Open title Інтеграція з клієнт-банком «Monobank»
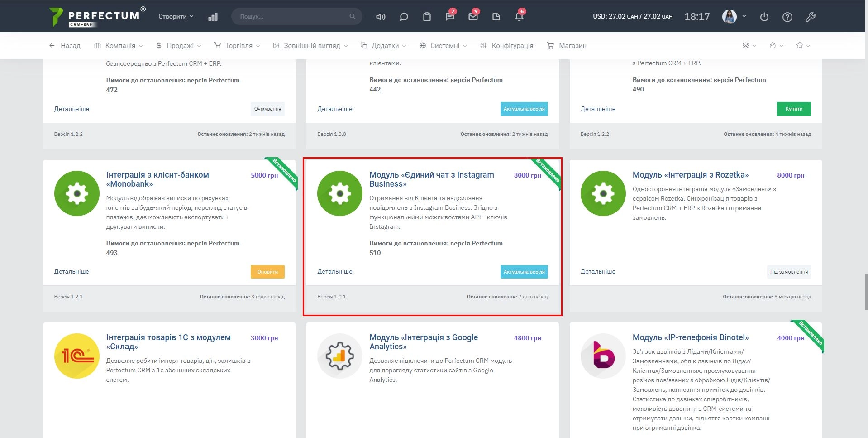868x438 pixels. point(157,179)
